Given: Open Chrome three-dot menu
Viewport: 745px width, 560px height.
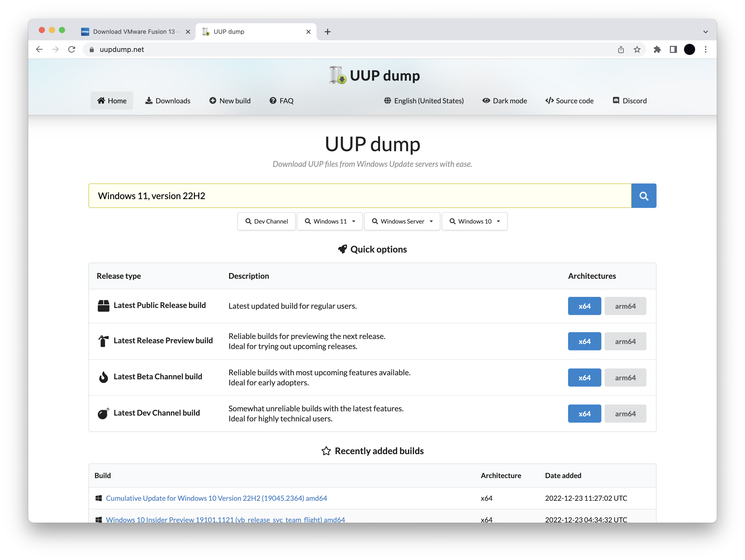Looking at the screenshot, I should pos(705,49).
